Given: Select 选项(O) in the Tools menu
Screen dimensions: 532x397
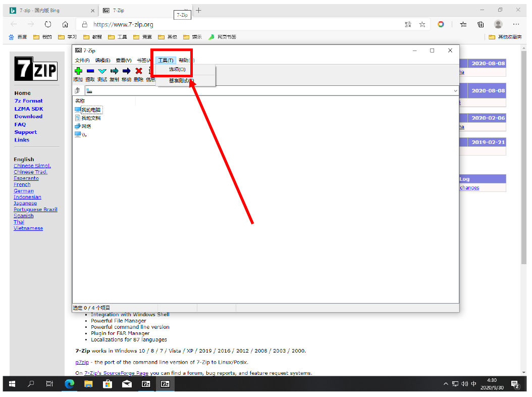Looking at the screenshot, I should [177, 69].
